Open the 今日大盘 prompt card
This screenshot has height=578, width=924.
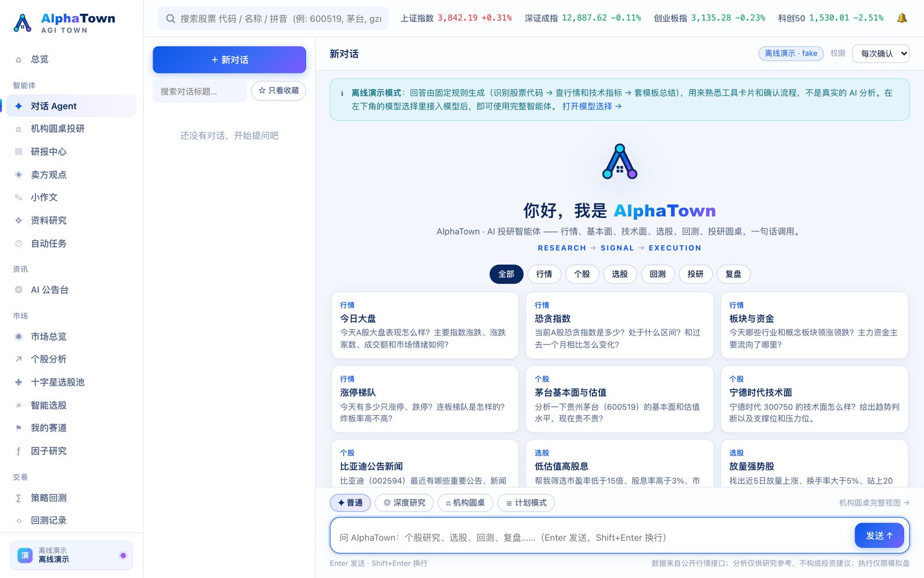click(425, 325)
